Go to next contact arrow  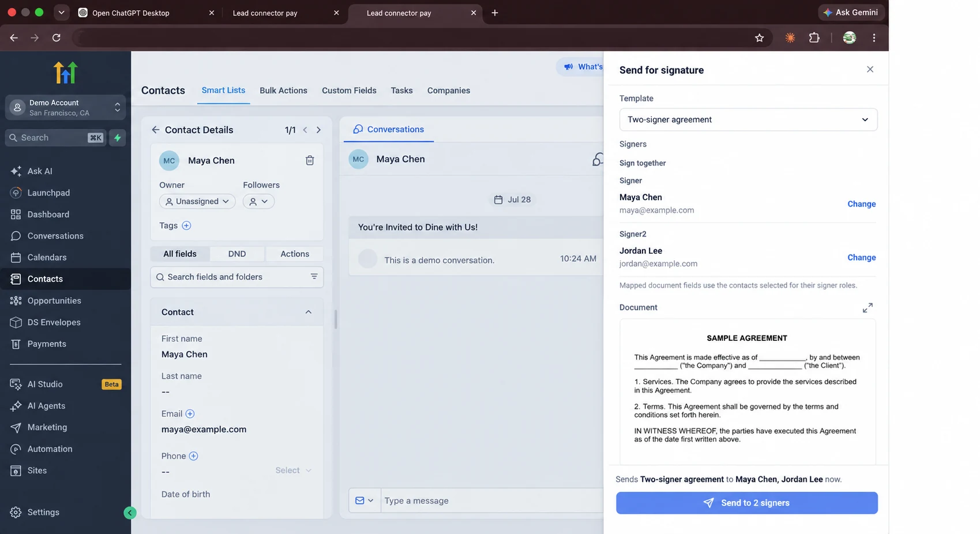click(x=318, y=130)
